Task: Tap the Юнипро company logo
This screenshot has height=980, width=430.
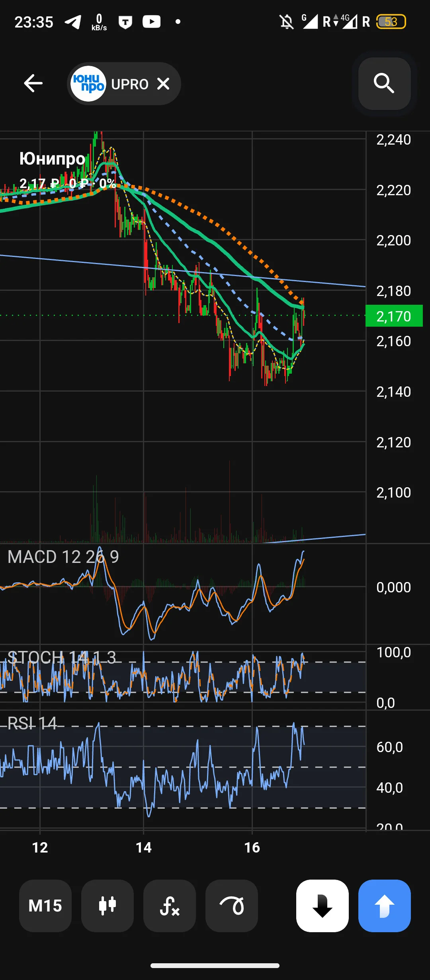Action: [88, 84]
